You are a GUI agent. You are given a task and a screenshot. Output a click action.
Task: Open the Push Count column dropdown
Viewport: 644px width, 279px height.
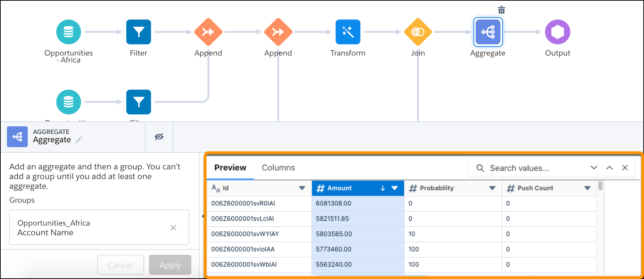(587, 188)
